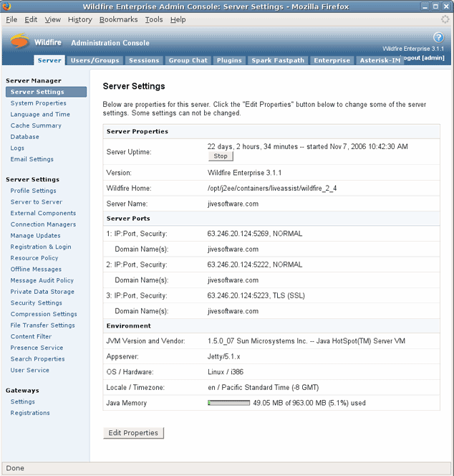454x476 pixels.
Task: Open System Properties in sidebar
Action: 38,103
